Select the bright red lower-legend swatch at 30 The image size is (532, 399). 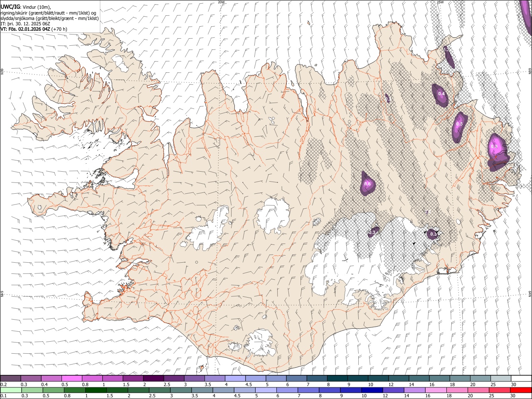coord(520,390)
